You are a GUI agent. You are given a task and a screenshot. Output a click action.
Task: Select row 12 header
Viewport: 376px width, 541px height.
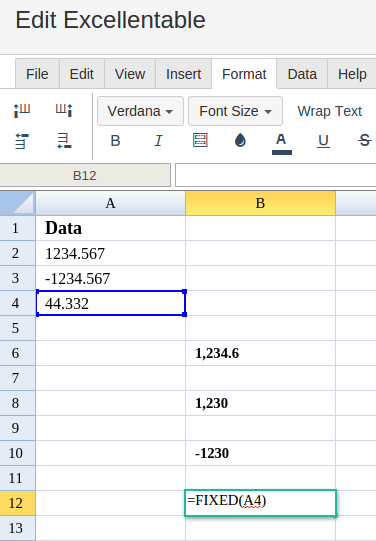point(18,503)
